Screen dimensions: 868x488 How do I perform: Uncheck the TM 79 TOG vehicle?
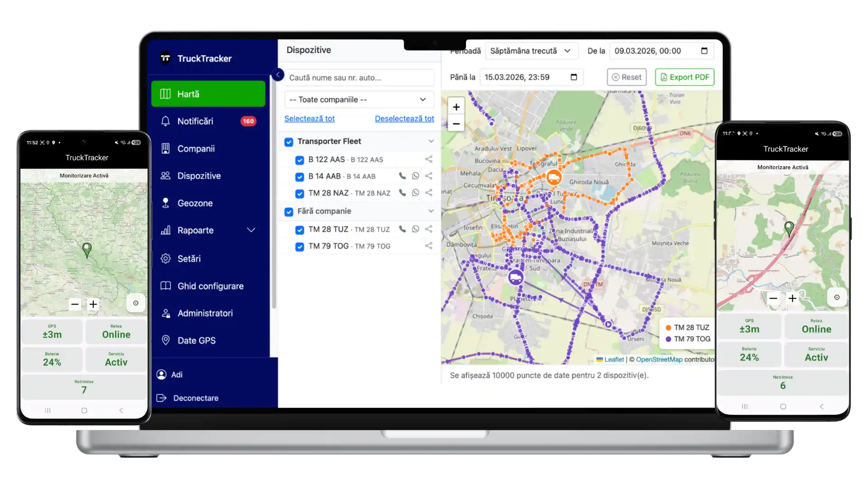click(x=299, y=247)
